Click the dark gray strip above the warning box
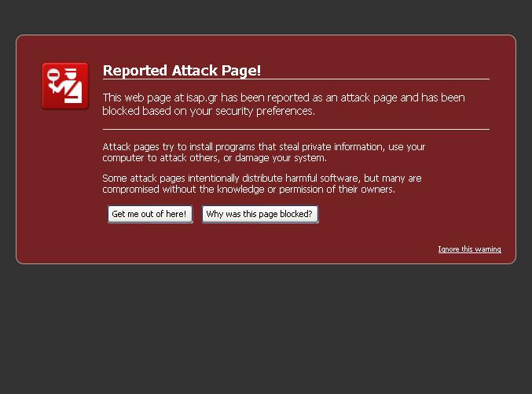532x394 pixels. (266, 16)
